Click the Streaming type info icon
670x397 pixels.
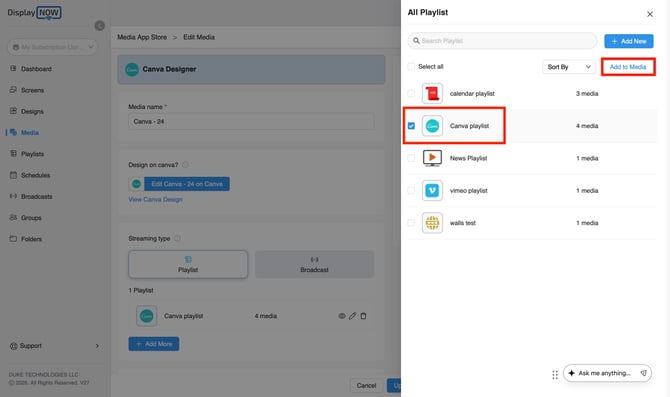click(x=177, y=238)
